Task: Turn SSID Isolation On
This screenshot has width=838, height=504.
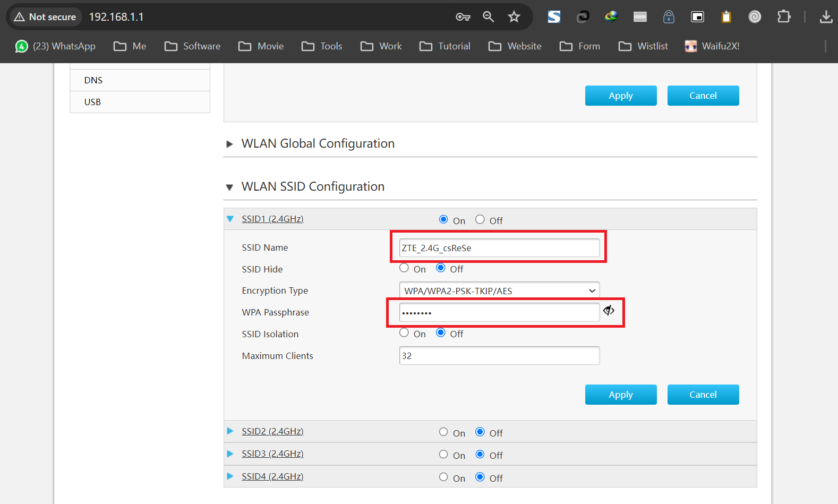Action: [x=404, y=332]
